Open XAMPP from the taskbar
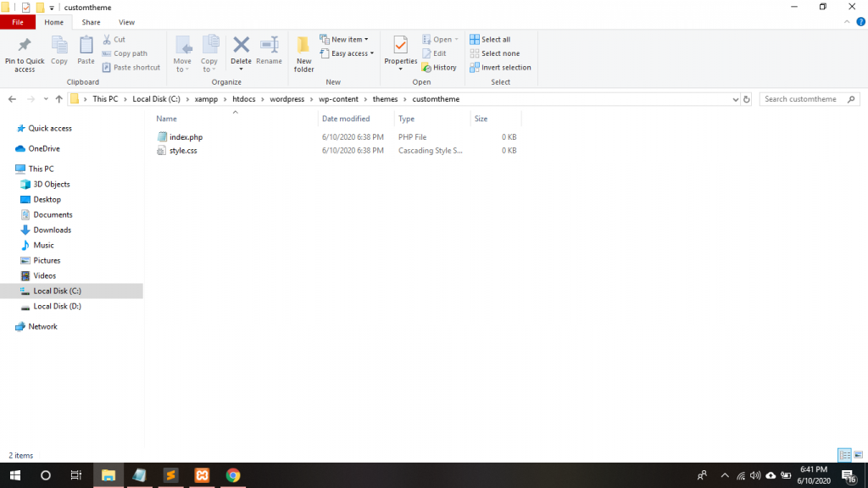Viewport: 868px width, 488px height. click(202, 475)
